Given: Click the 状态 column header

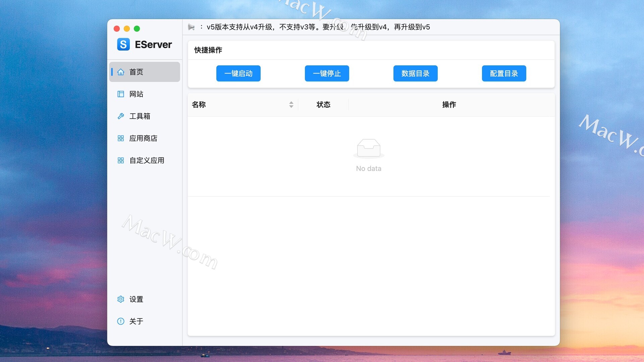Looking at the screenshot, I should pos(323,105).
